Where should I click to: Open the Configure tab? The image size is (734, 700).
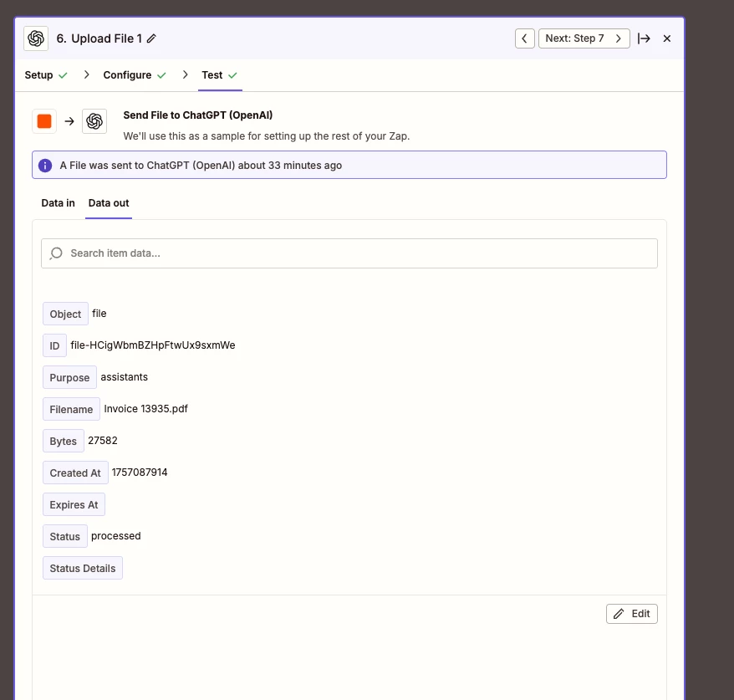click(135, 75)
